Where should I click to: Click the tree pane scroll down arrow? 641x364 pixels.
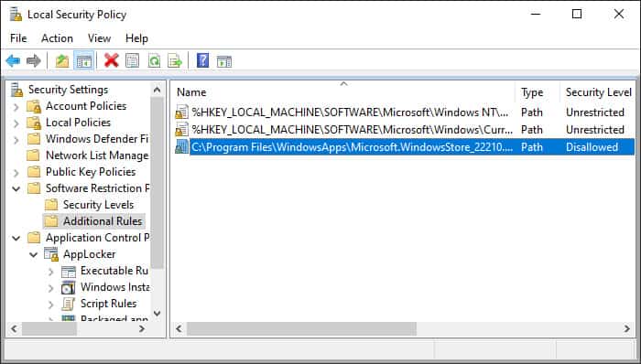coord(157,314)
